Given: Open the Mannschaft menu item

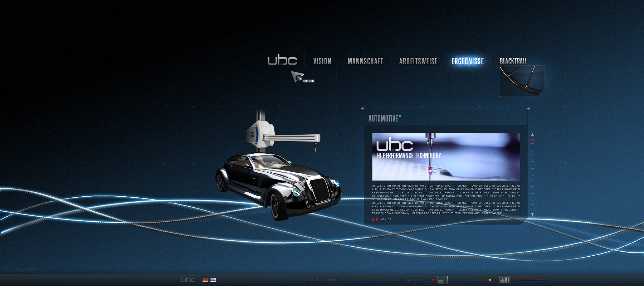Looking at the screenshot, I should pos(365,61).
